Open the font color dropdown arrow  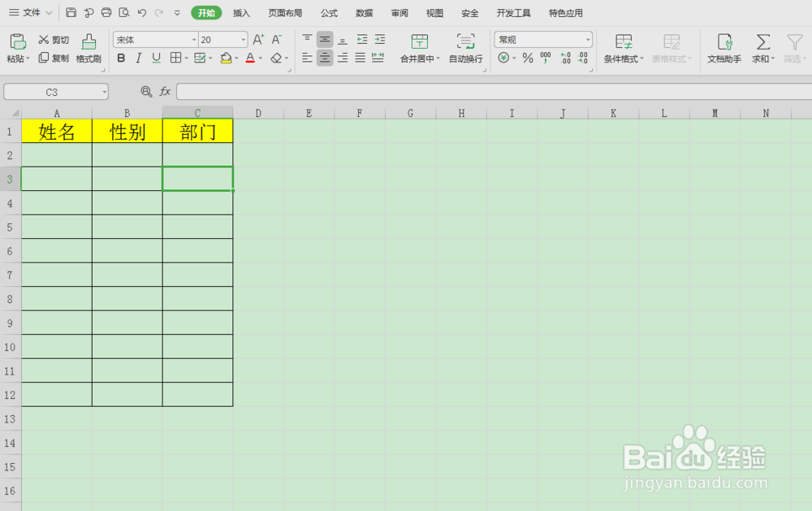click(261, 58)
